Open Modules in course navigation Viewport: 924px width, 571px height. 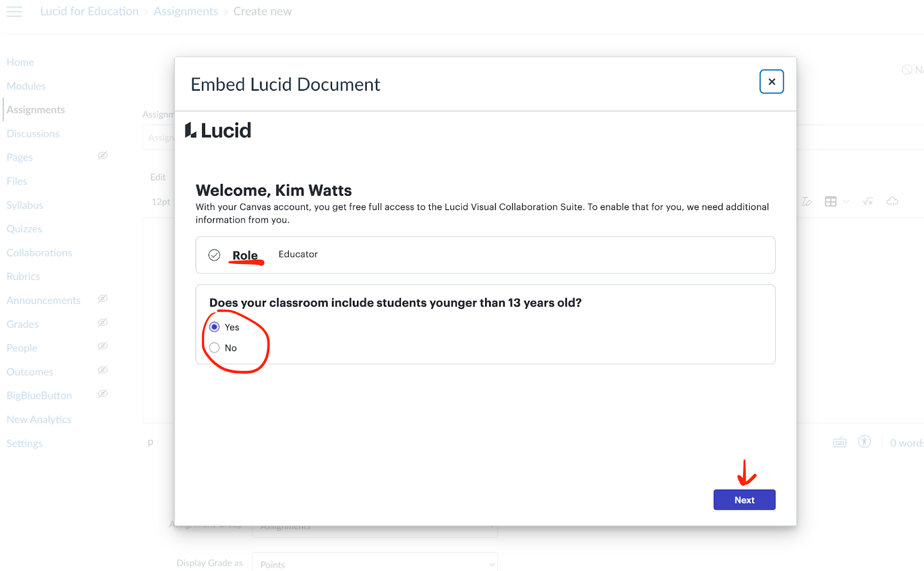pos(26,86)
